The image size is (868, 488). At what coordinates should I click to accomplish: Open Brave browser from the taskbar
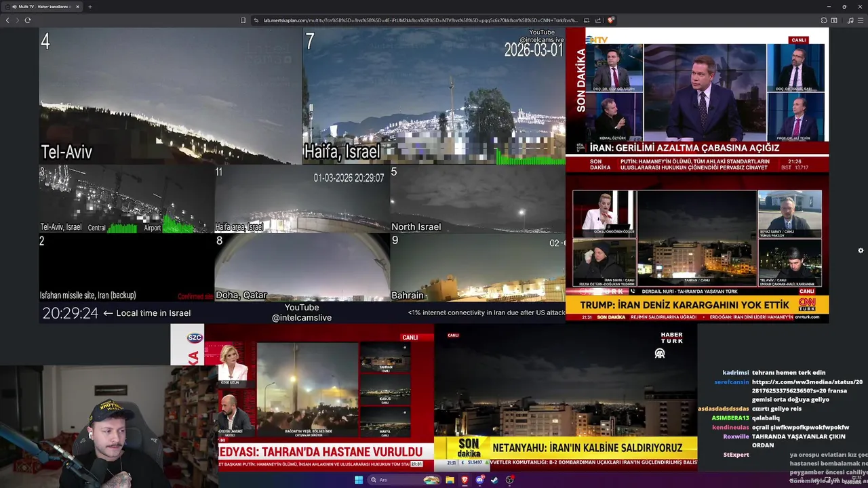pyautogui.click(x=465, y=480)
